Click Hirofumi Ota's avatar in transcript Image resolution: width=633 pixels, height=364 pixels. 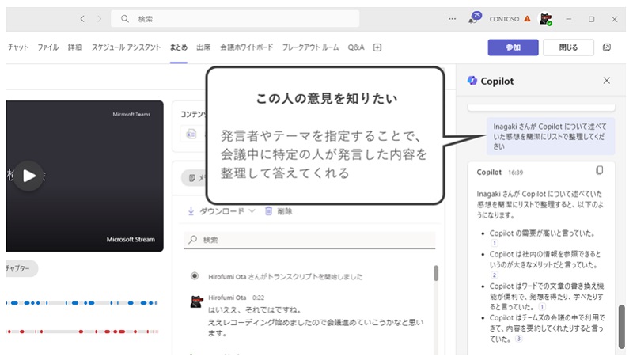pos(196,301)
